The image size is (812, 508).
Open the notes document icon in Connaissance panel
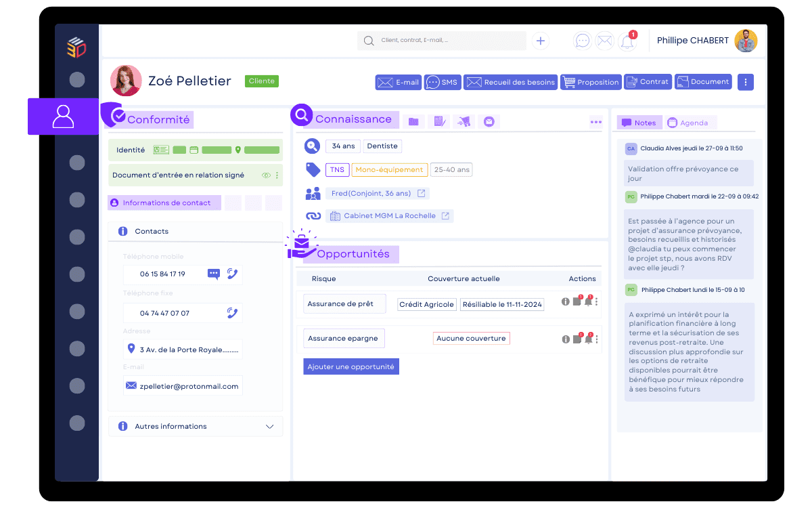click(x=438, y=121)
